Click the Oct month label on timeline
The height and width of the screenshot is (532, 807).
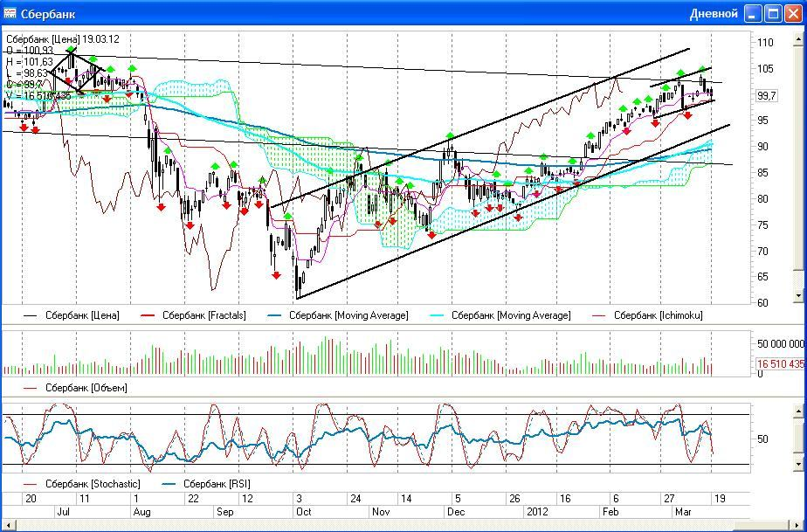coord(304,512)
